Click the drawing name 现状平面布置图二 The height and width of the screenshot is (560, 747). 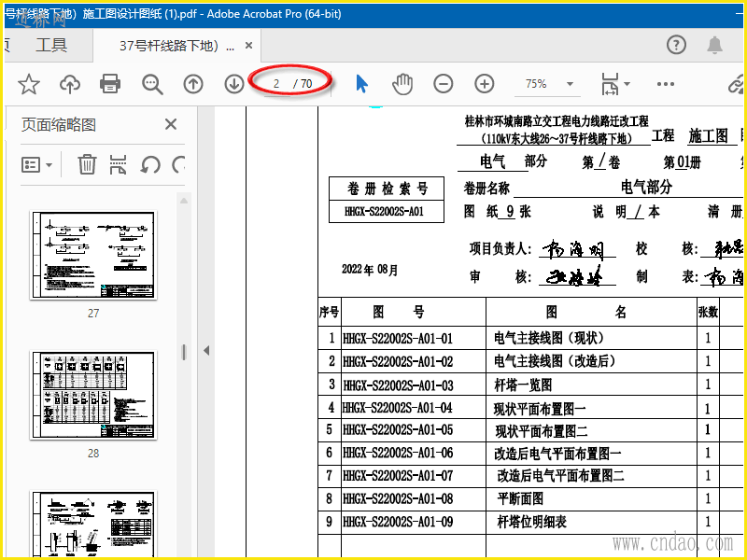click(x=541, y=431)
